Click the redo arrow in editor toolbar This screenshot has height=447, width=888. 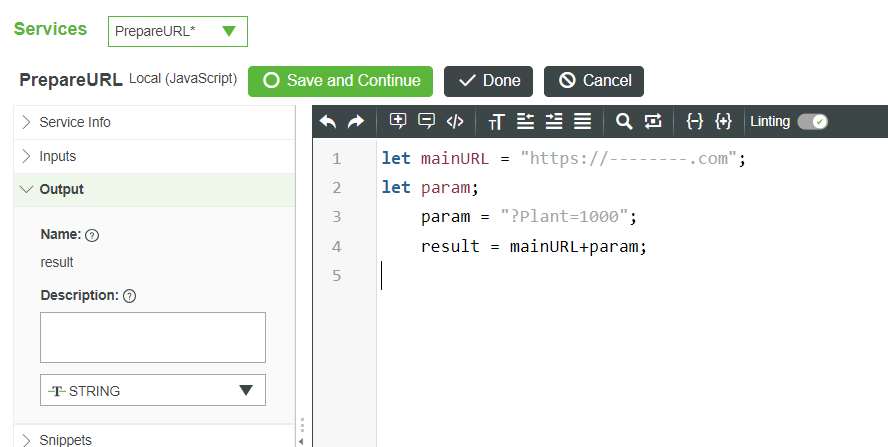356,122
